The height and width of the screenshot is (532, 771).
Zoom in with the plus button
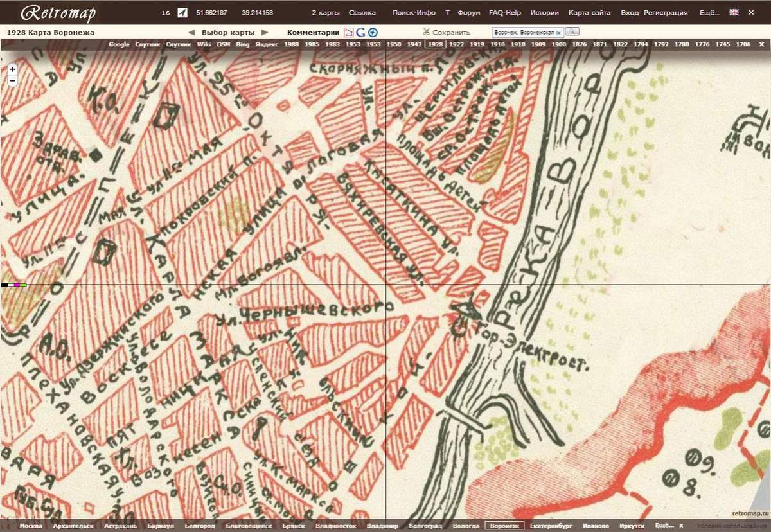(12, 69)
